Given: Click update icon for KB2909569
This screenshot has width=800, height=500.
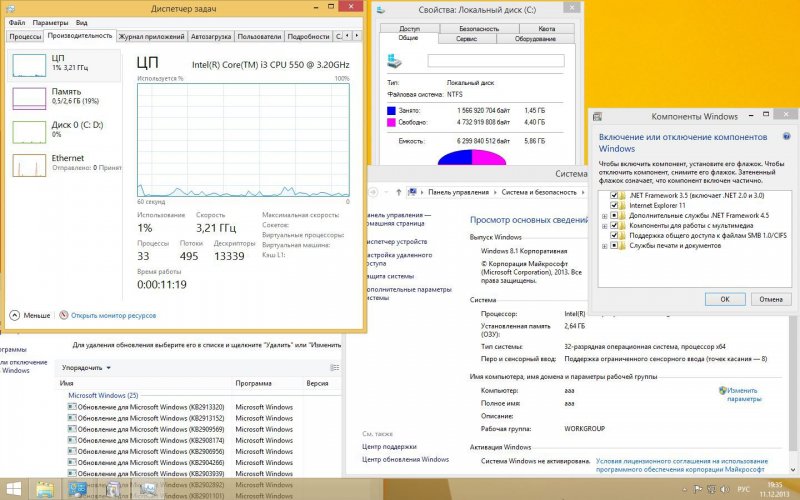Looking at the screenshot, I should (x=72, y=429).
